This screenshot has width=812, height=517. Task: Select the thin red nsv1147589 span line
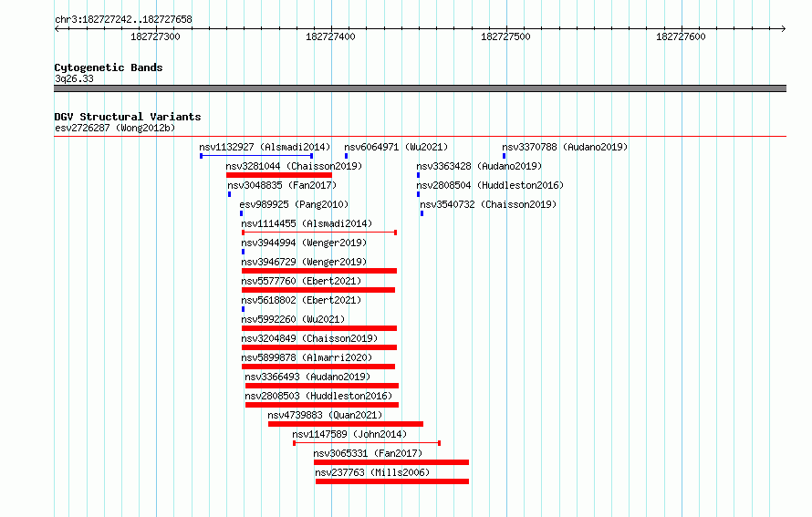point(367,443)
